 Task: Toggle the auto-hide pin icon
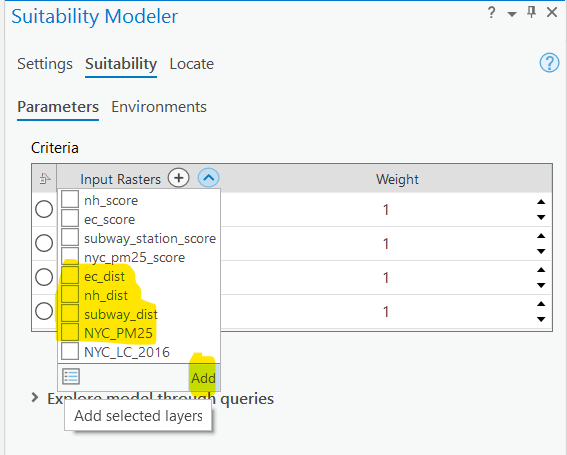click(x=531, y=12)
